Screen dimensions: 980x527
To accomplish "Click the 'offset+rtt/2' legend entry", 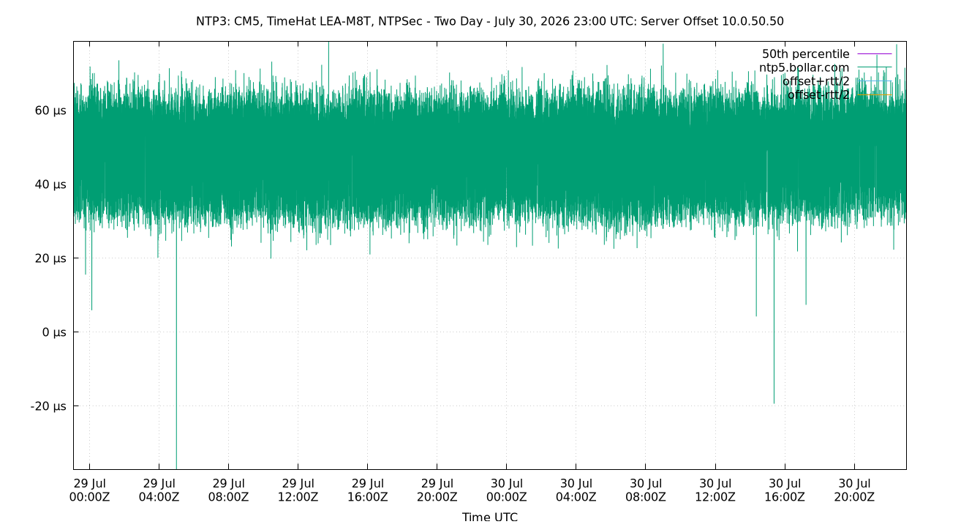I will 815,81.
